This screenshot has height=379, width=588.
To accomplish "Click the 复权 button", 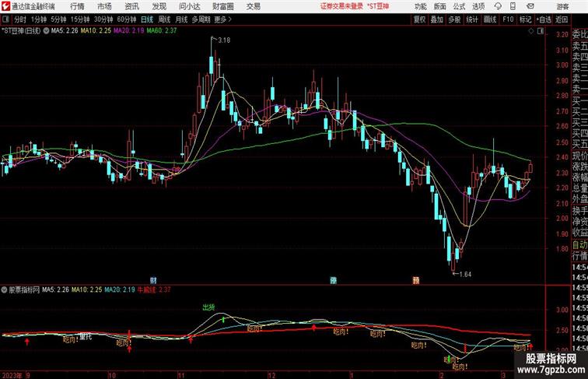I will pyautogui.click(x=420, y=19).
